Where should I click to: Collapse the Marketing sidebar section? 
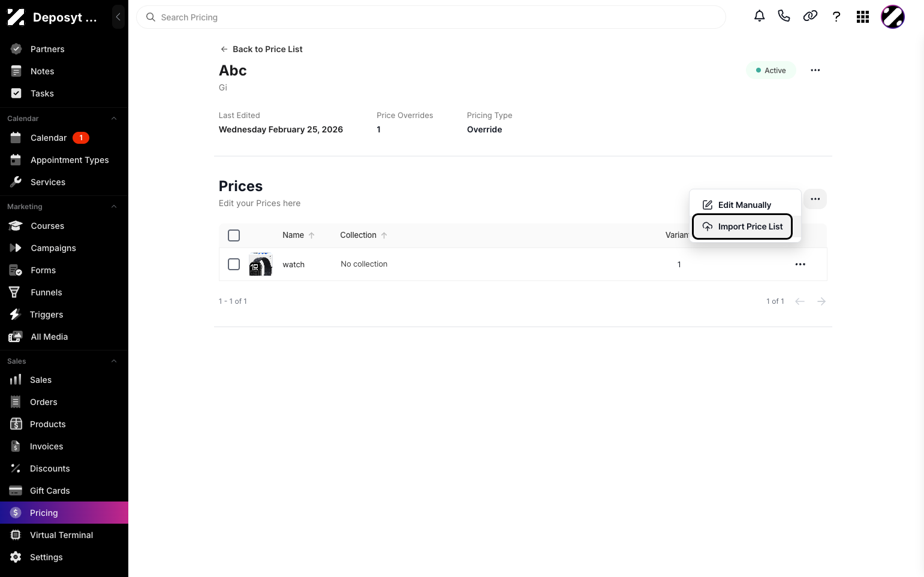(114, 207)
